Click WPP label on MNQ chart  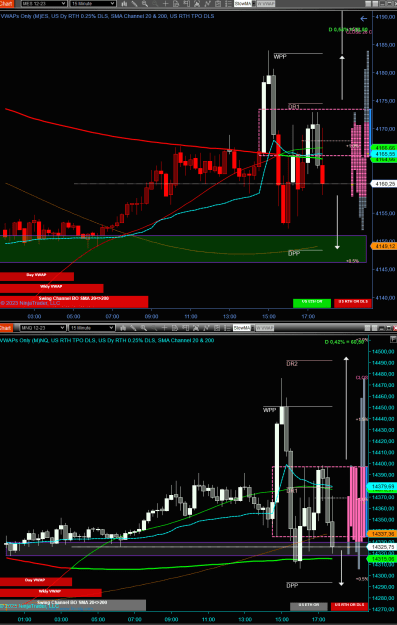[269, 410]
